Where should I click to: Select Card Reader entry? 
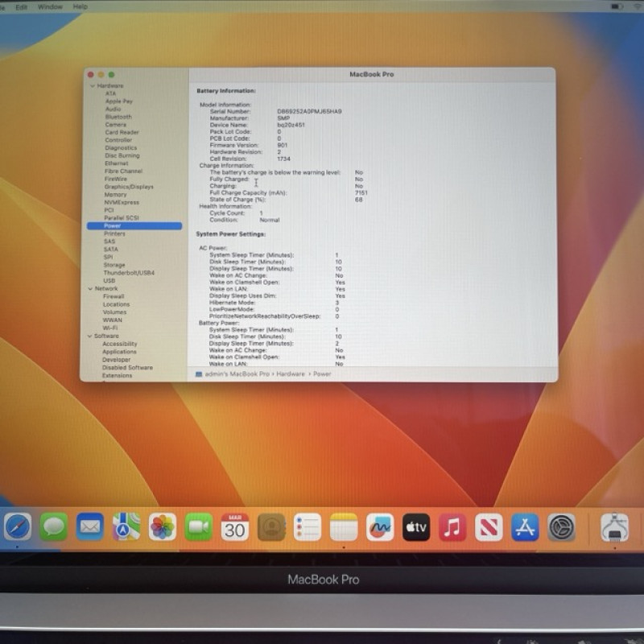point(122,132)
